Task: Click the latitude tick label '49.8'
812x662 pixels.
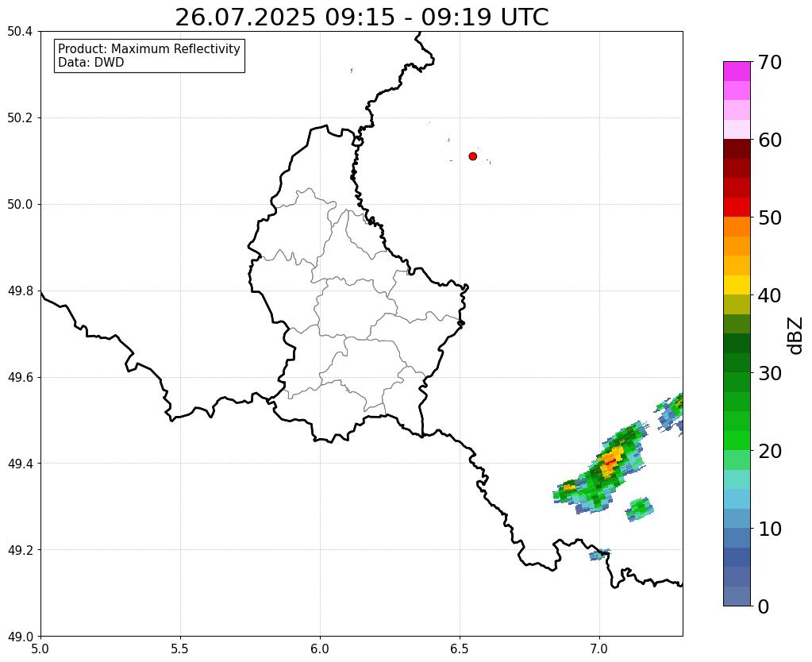Action: [x=20, y=291]
